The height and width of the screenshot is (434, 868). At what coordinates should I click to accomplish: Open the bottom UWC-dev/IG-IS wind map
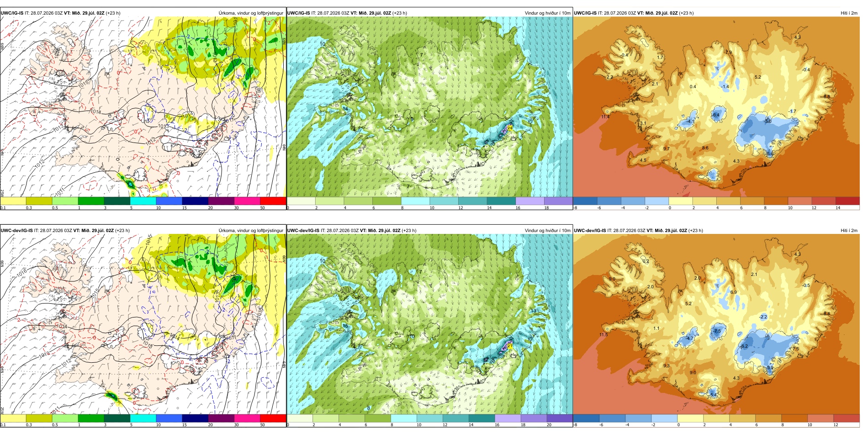(429, 326)
